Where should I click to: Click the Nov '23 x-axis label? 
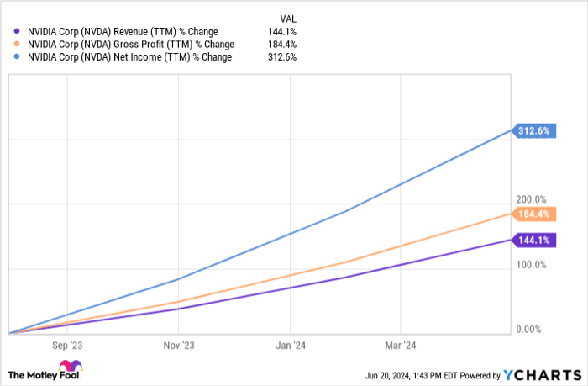(x=179, y=345)
